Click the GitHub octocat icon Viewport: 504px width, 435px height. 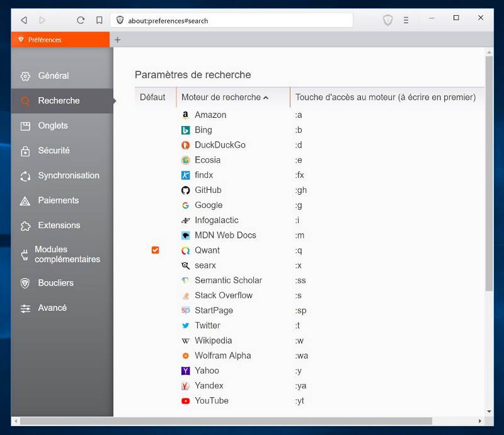(x=185, y=190)
